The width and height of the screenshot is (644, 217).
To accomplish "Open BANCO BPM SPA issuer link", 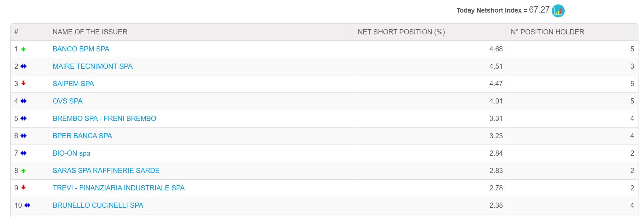I will pos(81,49).
